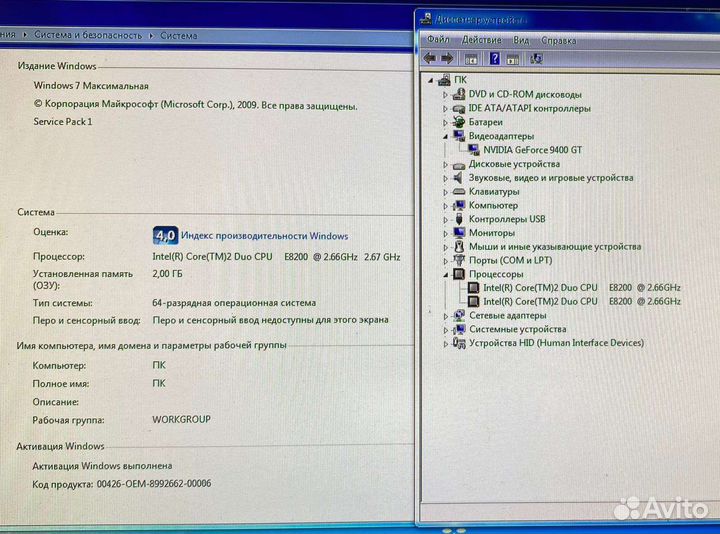Viewport: 720px width, 534px height.
Task: Click the WORKGROUP value
Action: coord(181,419)
